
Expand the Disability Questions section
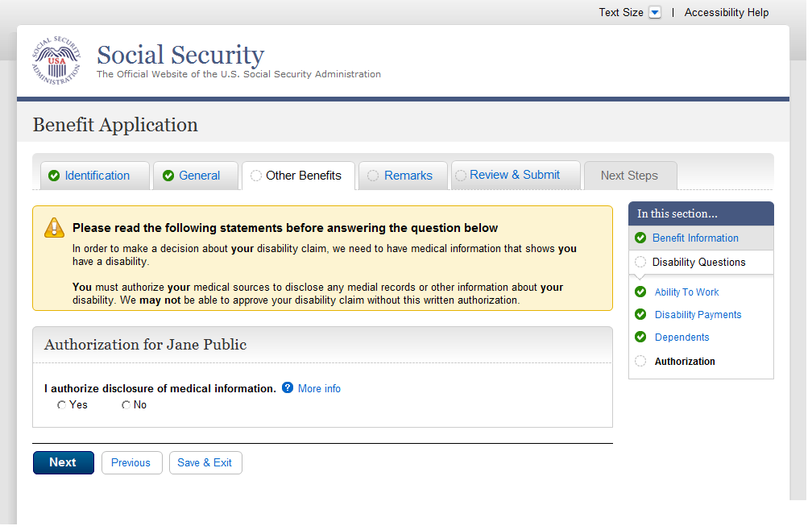pos(698,262)
